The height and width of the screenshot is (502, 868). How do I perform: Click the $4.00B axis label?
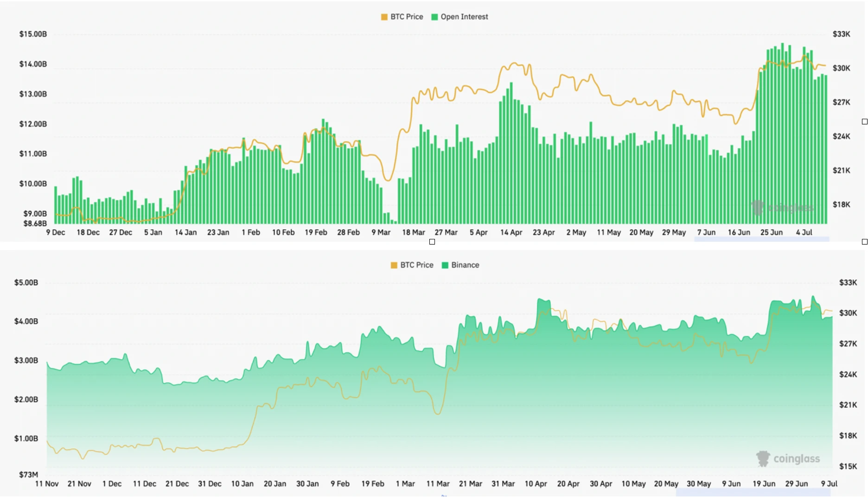pos(26,321)
